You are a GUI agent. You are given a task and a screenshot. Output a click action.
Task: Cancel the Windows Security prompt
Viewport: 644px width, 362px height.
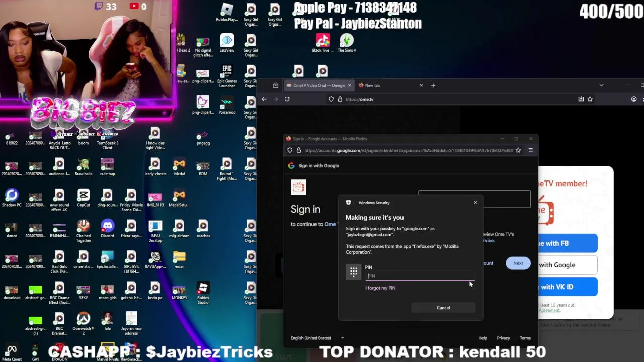(443, 308)
